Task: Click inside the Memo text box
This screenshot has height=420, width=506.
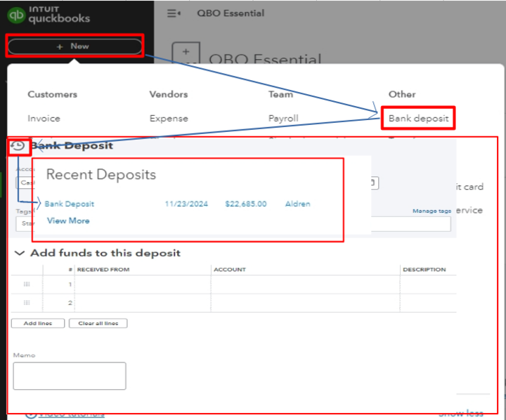Action: (70, 376)
